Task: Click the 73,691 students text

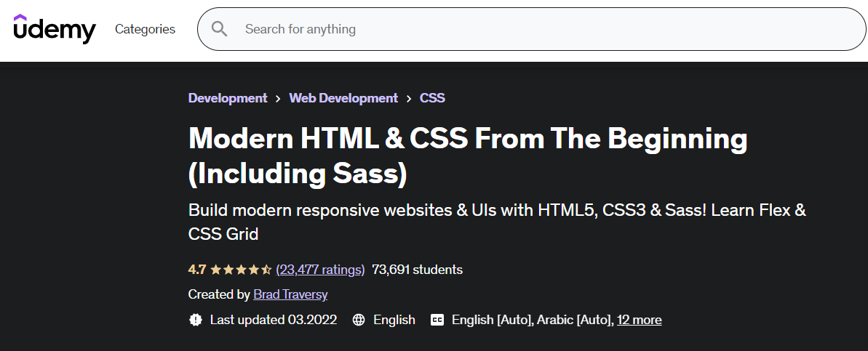Action: (418, 270)
